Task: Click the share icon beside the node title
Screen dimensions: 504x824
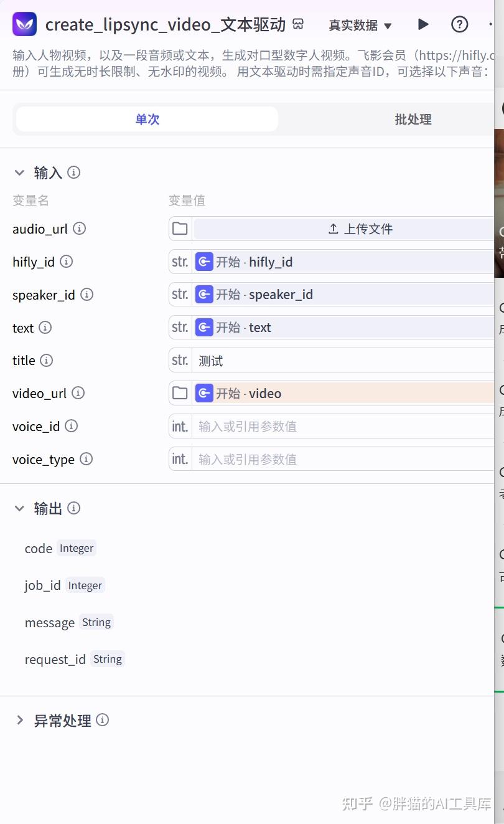Action: pos(298,23)
